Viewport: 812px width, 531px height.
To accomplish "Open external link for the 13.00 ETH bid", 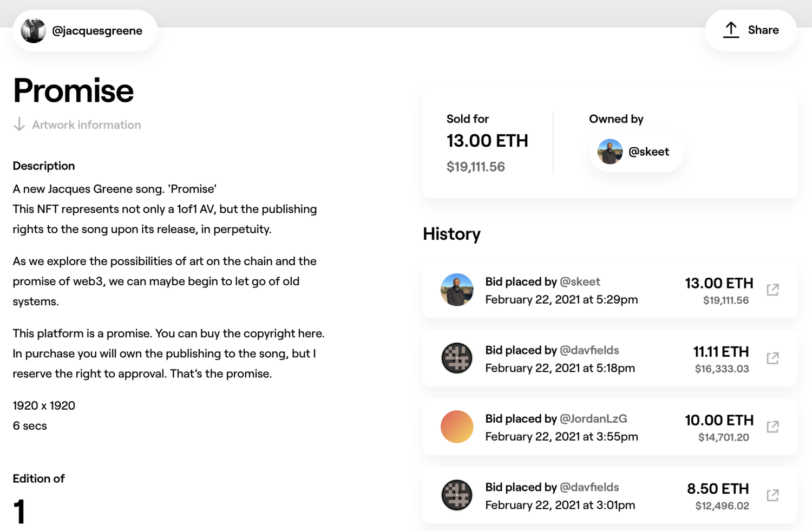I will click(772, 290).
